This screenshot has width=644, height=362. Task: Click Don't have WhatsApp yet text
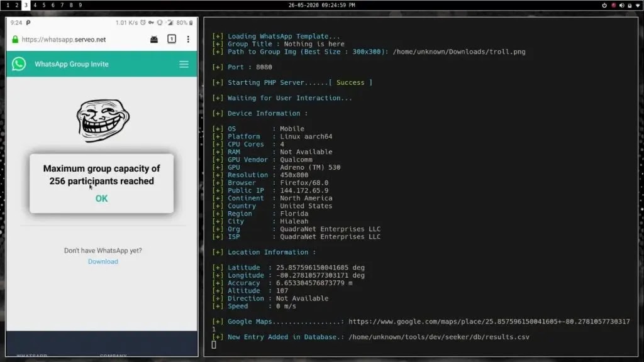pyautogui.click(x=103, y=250)
